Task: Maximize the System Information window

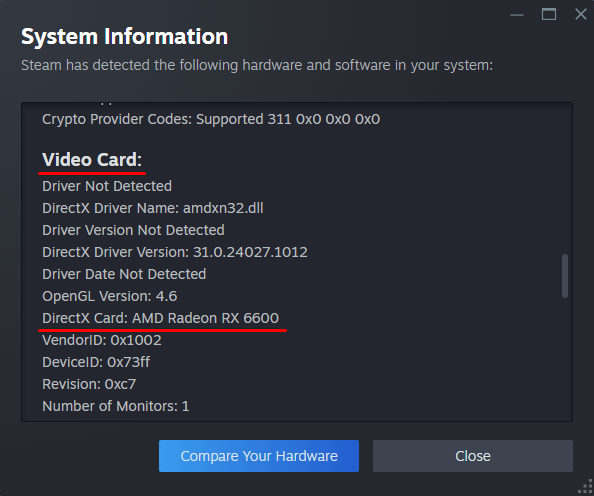Action: point(549,14)
